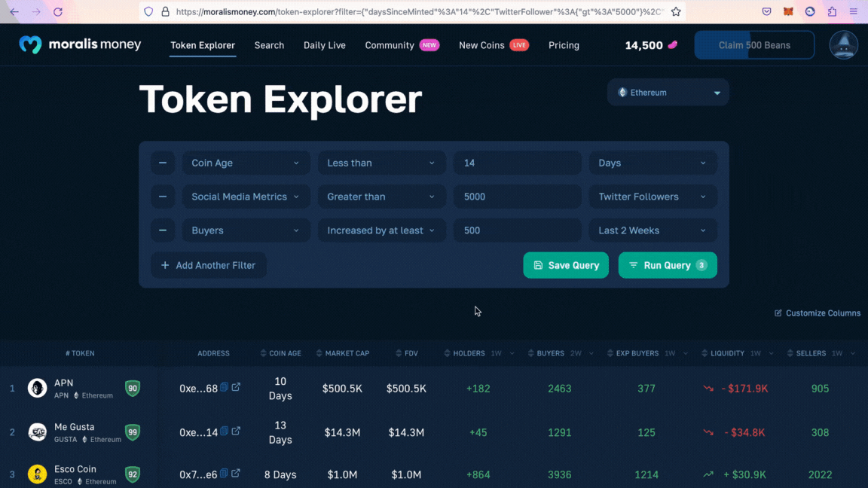Click the browser forward arrow
Image resolution: width=868 pixels, height=488 pixels.
click(36, 11)
